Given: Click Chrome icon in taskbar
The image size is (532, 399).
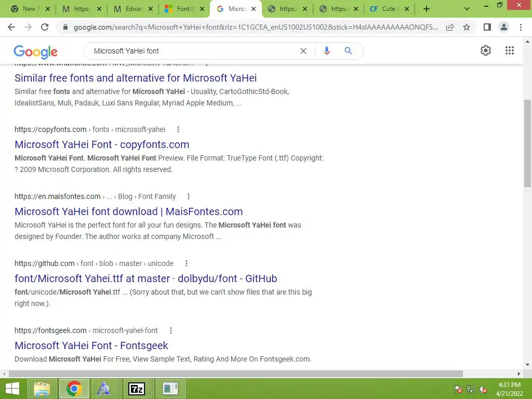Looking at the screenshot, I should [74, 389].
